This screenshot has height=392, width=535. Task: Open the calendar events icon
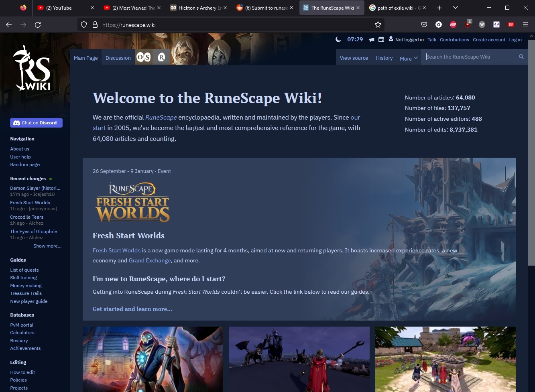pos(381,39)
